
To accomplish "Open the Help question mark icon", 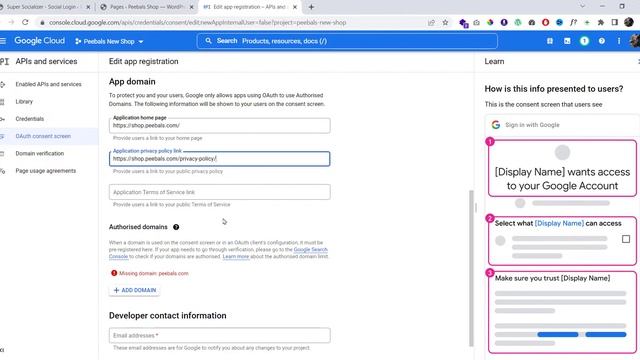I will tap(602, 41).
